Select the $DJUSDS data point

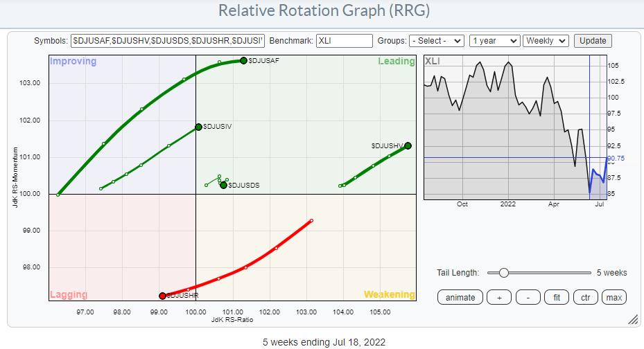point(223,185)
